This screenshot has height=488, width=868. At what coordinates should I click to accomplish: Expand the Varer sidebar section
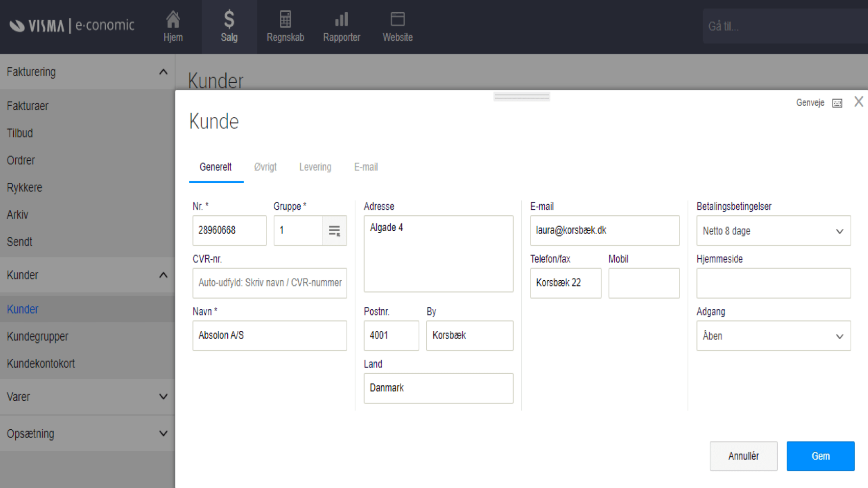tap(163, 397)
